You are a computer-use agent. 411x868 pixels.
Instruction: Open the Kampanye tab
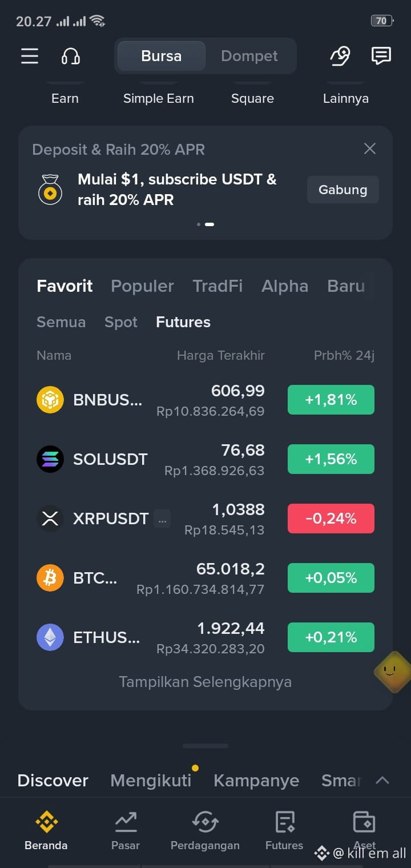pyautogui.click(x=256, y=781)
